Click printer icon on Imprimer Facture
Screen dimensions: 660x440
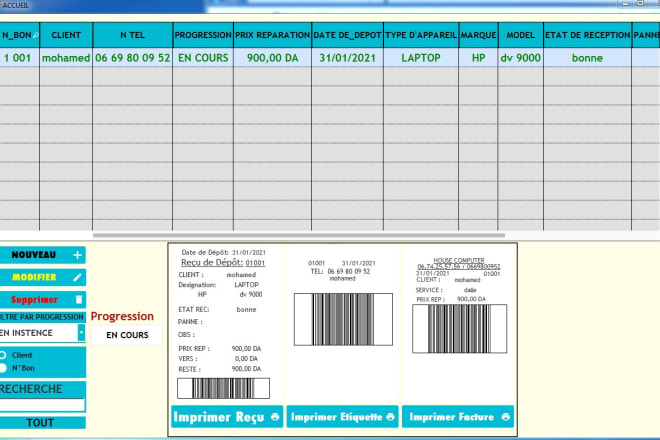pos(506,416)
